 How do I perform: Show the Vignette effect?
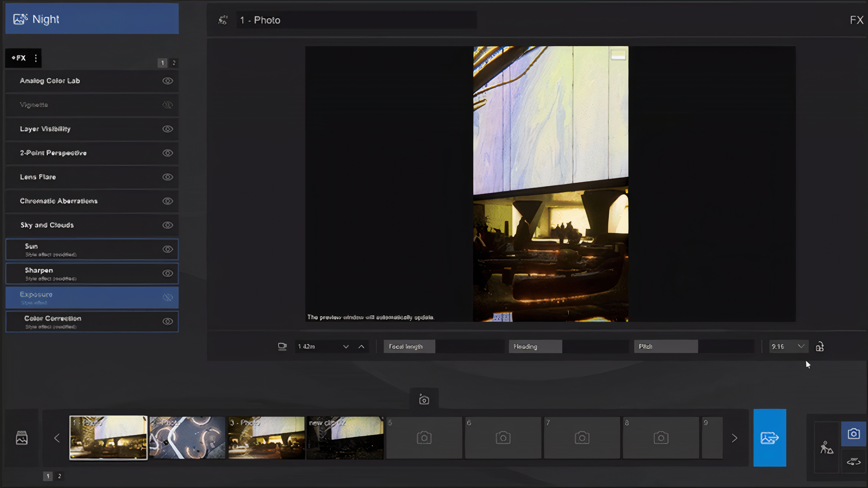click(168, 105)
